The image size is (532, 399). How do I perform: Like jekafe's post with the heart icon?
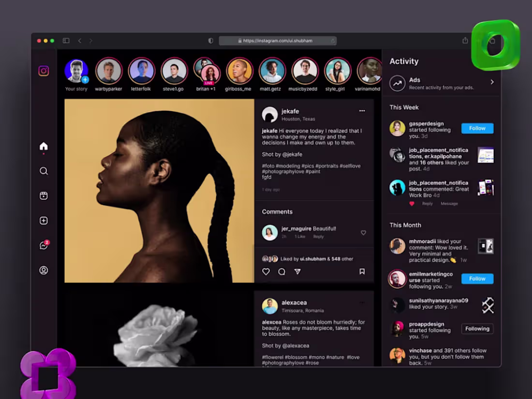point(266,271)
